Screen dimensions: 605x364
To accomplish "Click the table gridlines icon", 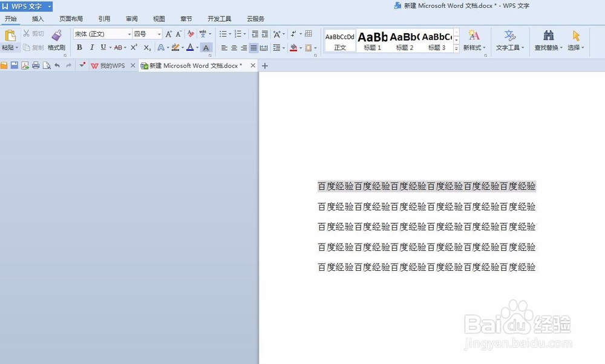I will pyautogui.click(x=309, y=34).
